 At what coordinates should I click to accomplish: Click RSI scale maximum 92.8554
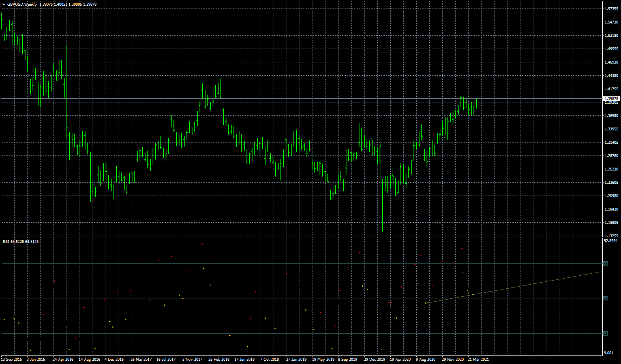[x=611, y=241]
